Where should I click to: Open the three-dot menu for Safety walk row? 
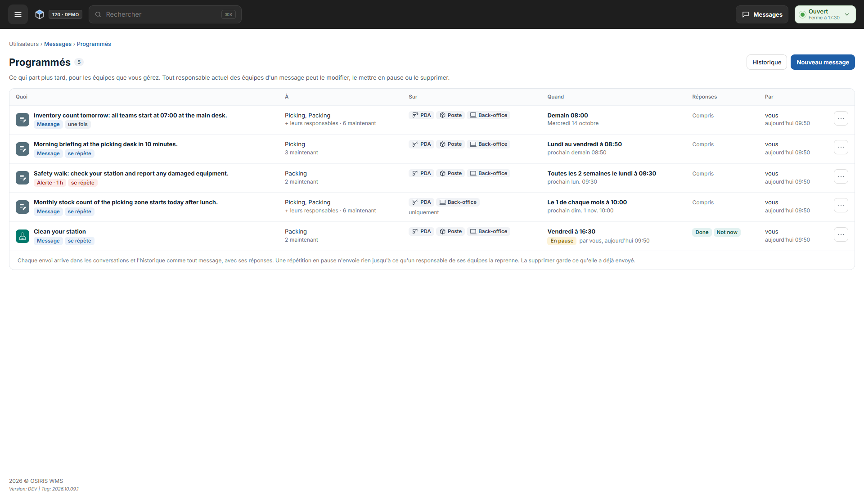point(841,176)
